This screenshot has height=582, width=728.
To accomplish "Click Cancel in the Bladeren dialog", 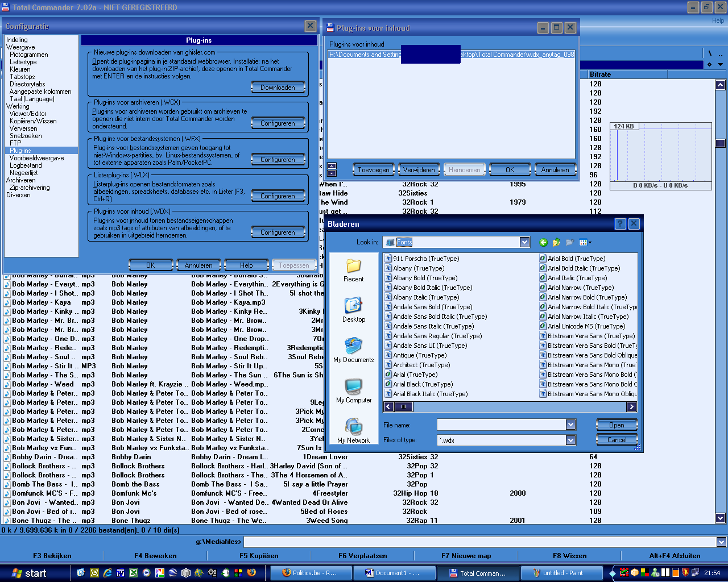I will point(617,439).
